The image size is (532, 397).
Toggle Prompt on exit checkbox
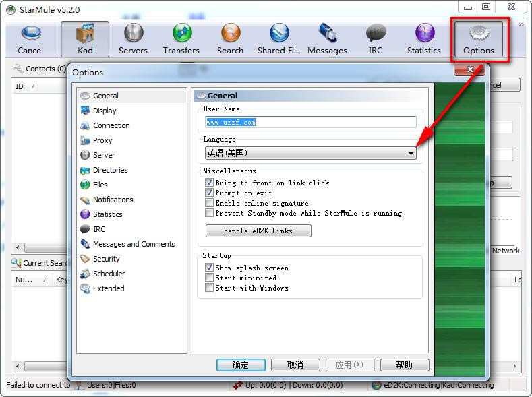click(x=209, y=193)
